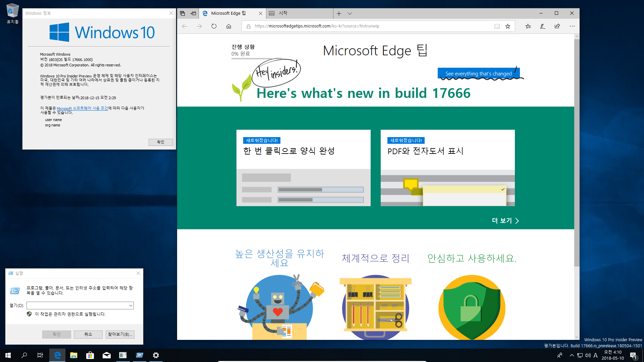The width and height of the screenshot is (644, 362).
Task: Add notes with the pen icon
Action: [543, 26]
